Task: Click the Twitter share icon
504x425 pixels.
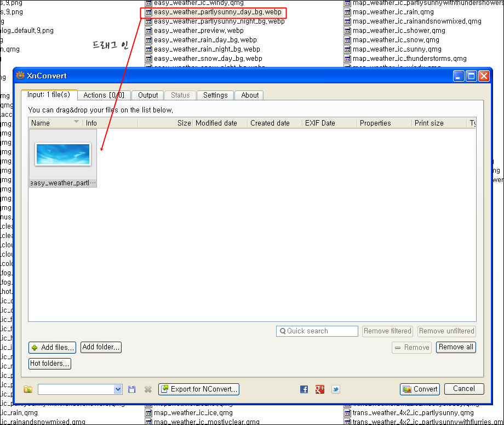Action: pos(336,389)
